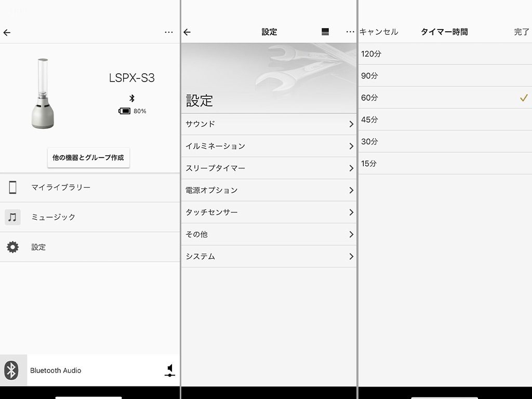Open タッチセンサー settings

269,212
